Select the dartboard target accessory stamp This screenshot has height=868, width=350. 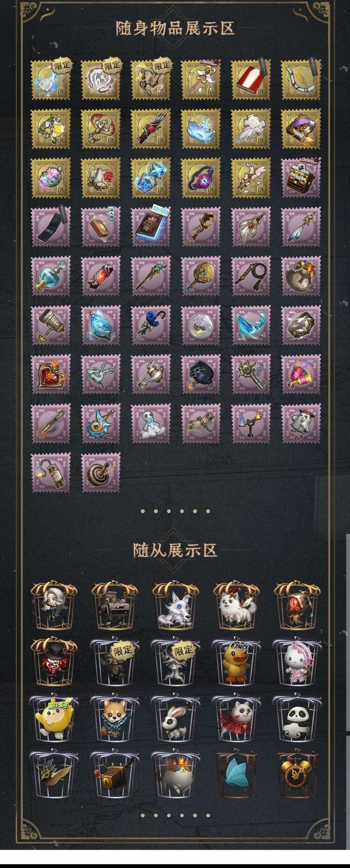click(101, 473)
